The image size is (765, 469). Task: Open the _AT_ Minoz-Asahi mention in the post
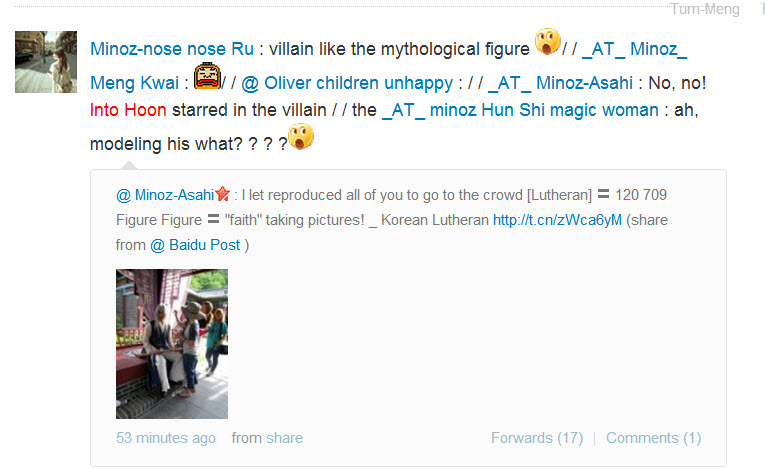point(560,83)
